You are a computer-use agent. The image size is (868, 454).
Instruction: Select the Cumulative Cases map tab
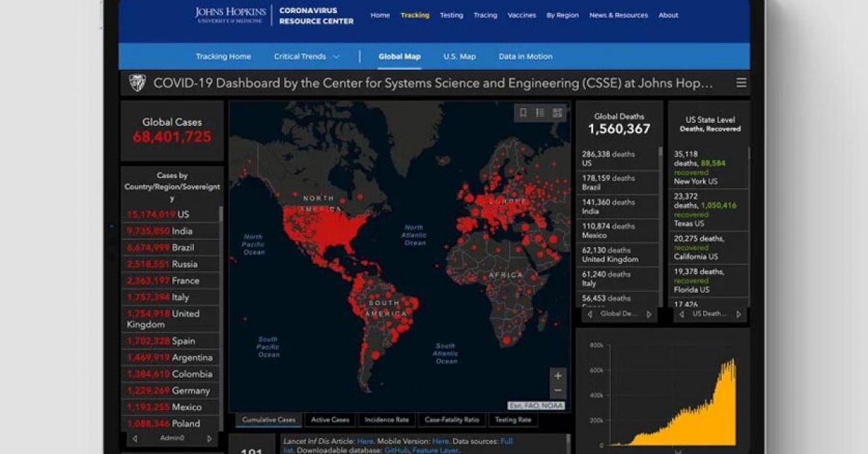point(268,419)
